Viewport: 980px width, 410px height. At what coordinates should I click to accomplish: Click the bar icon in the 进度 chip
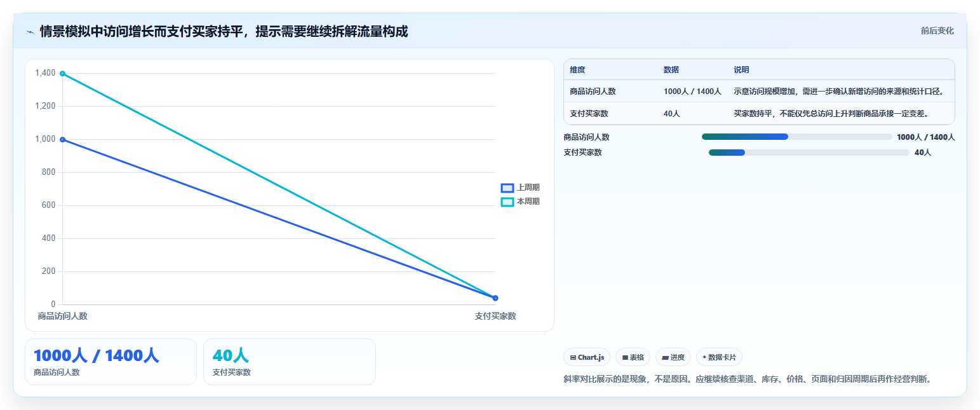(x=665, y=357)
